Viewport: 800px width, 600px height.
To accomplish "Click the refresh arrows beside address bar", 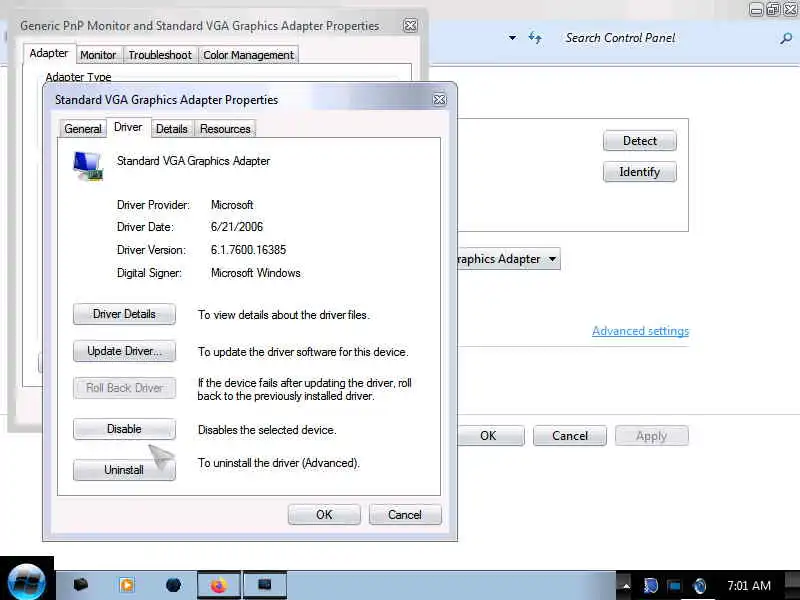I will pos(535,38).
